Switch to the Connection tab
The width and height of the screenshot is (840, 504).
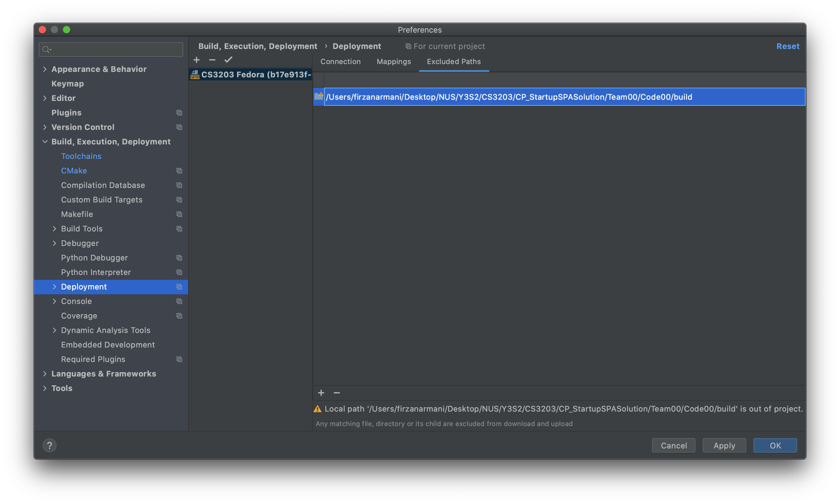(x=340, y=61)
